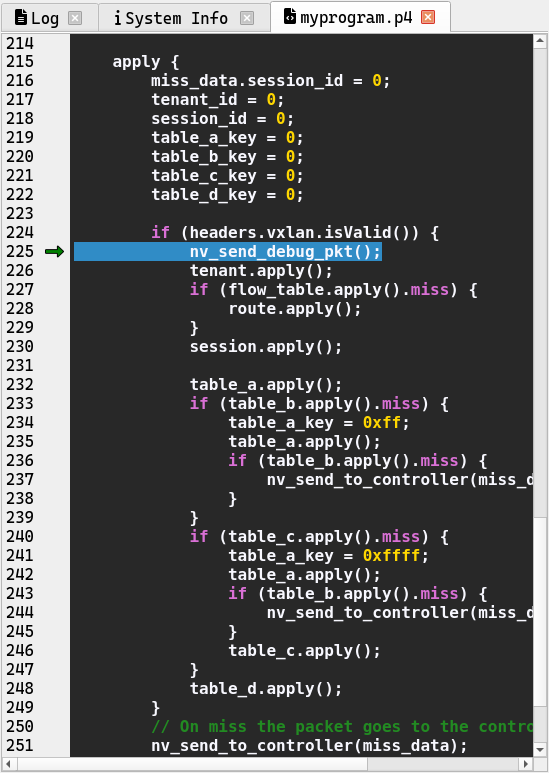
Task: Click 'apply {' on line 215
Action: tap(146, 62)
